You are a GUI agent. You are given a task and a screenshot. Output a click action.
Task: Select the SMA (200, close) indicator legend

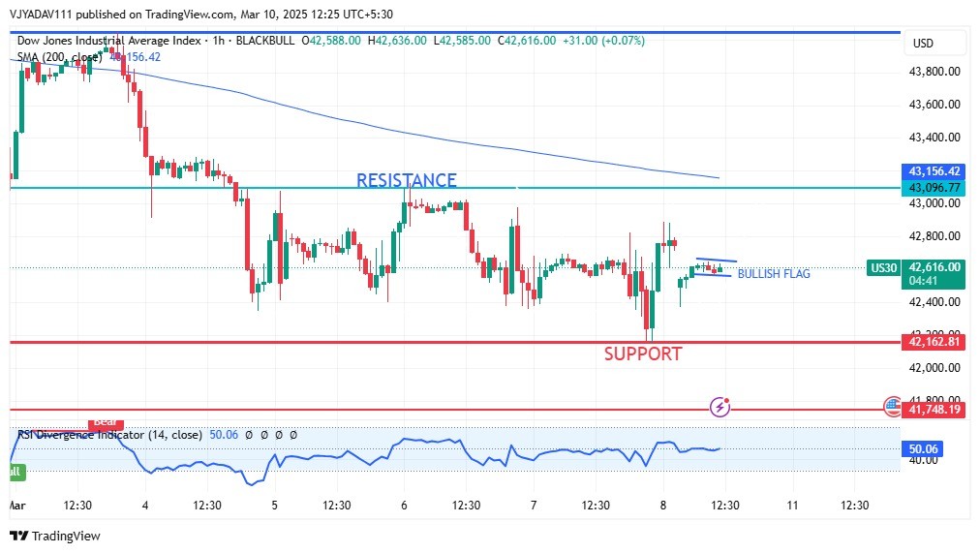(x=60, y=57)
